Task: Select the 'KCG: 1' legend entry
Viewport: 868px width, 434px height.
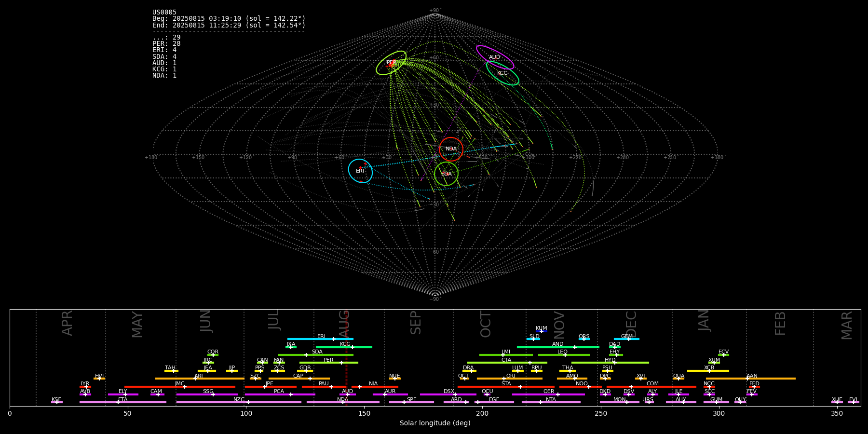Action: coord(164,69)
